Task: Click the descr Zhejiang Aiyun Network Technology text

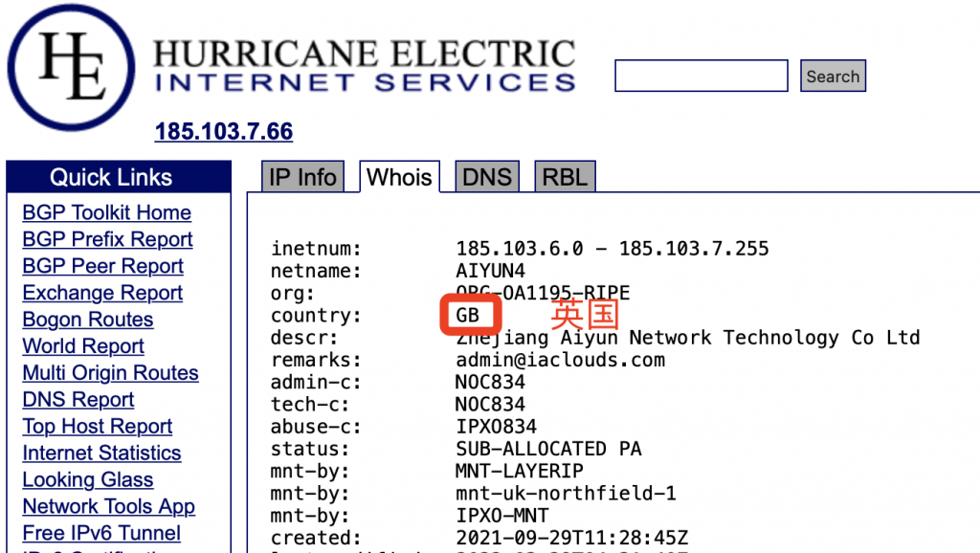Action: click(x=687, y=338)
